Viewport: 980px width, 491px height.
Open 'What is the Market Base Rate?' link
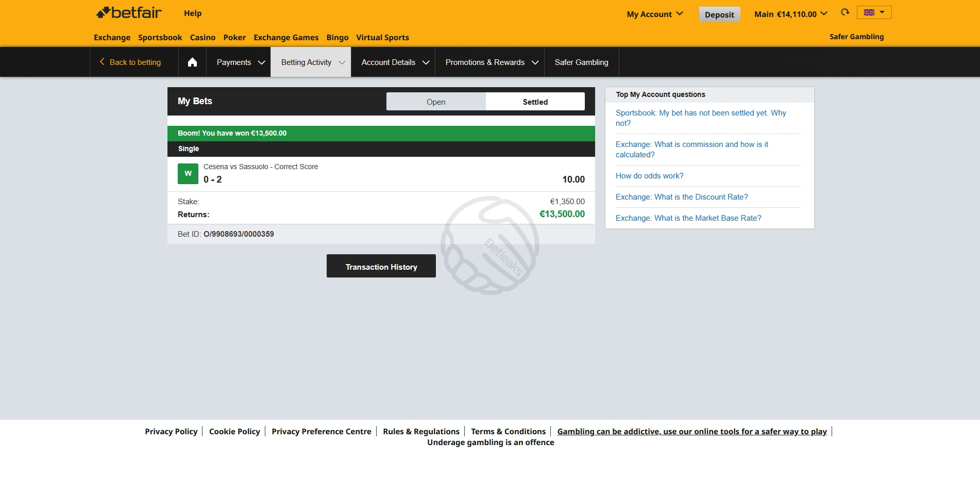[688, 218]
